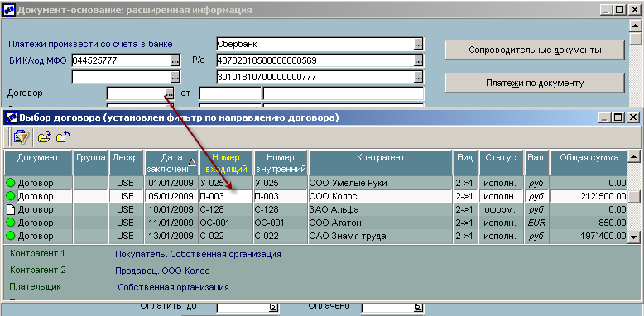Select ООО Колос contractor cell
The image size is (644, 316).
click(x=381, y=196)
